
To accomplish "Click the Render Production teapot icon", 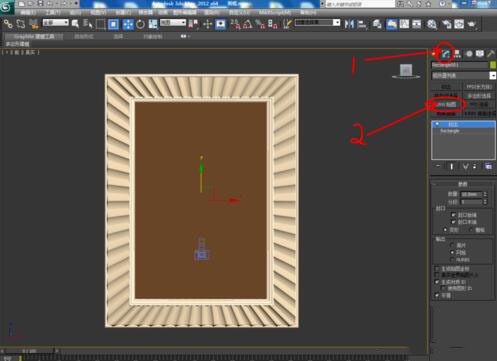I will click(x=472, y=24).
